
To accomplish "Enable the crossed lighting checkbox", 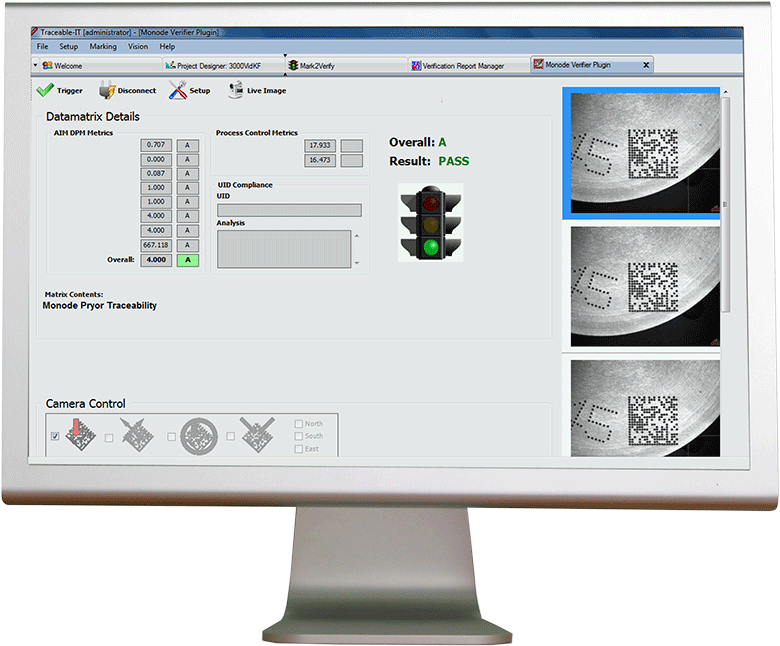I will (x=230, y=436).
